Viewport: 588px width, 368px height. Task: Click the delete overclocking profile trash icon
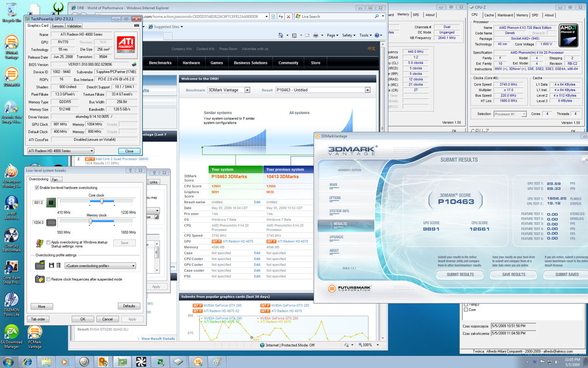(59, 265)
